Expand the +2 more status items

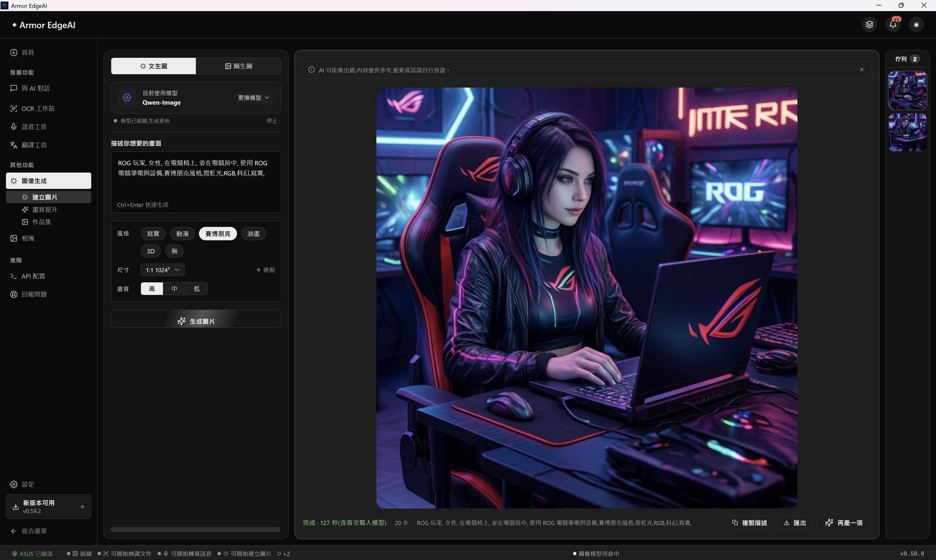[x=284, y=554]
